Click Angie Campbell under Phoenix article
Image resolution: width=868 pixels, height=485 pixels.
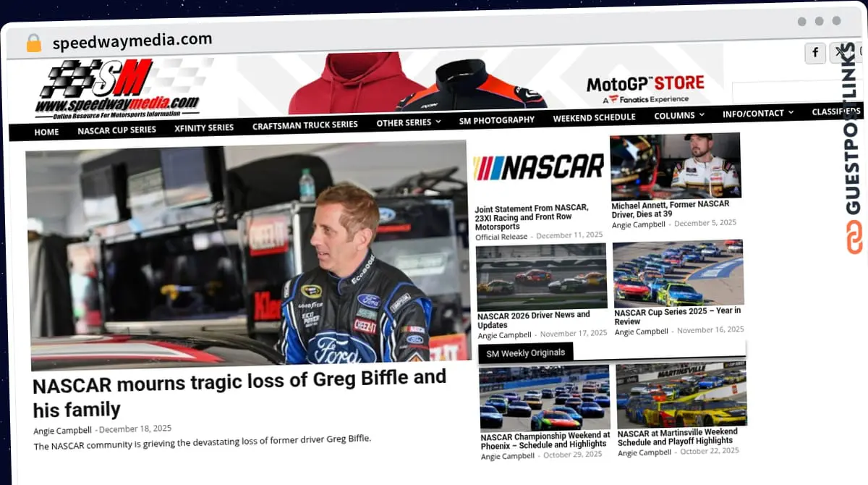click(508, 456)
